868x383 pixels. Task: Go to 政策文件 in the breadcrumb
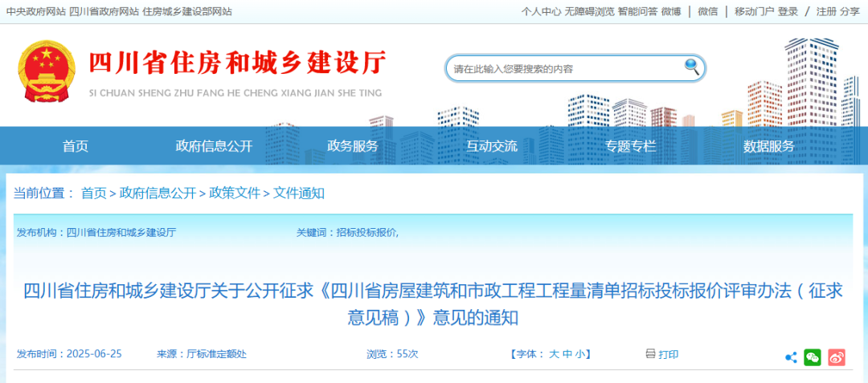(x=235, y=194)
